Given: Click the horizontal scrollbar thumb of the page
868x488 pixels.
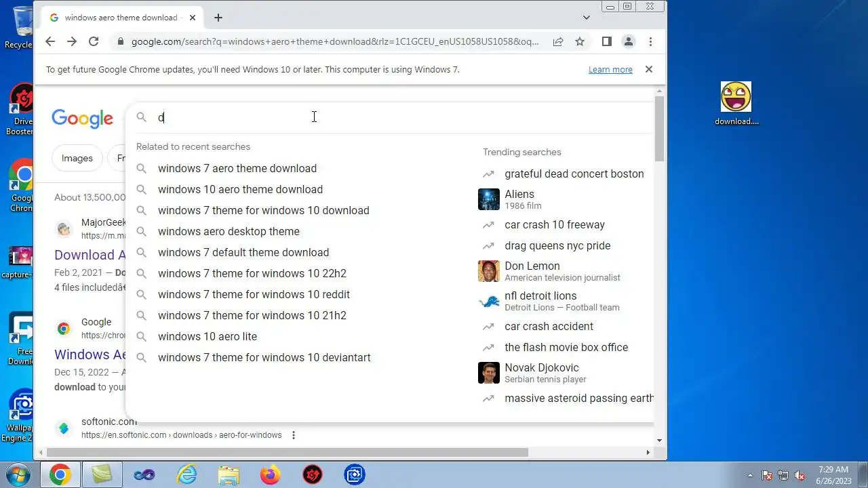Looking at the screenshot, I should 287,452.
